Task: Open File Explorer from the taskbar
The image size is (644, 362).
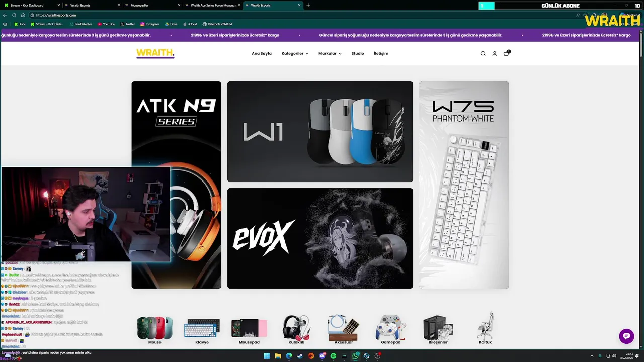Action: click(278, 356)
